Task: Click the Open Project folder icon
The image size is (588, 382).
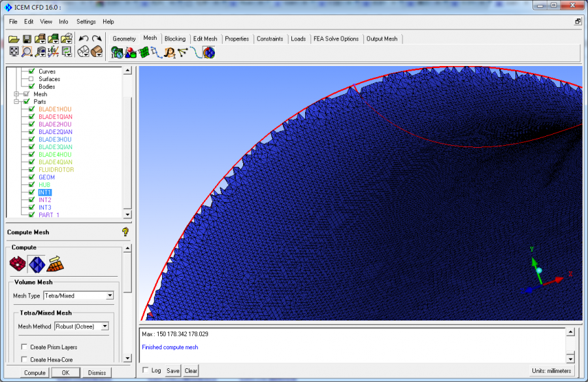Action: tap(14, 39)
